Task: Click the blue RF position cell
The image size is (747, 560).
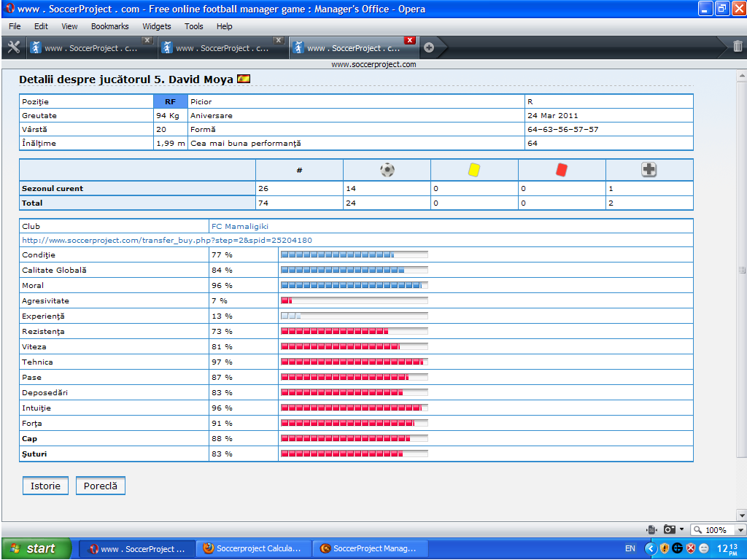Action: point(171,101)
